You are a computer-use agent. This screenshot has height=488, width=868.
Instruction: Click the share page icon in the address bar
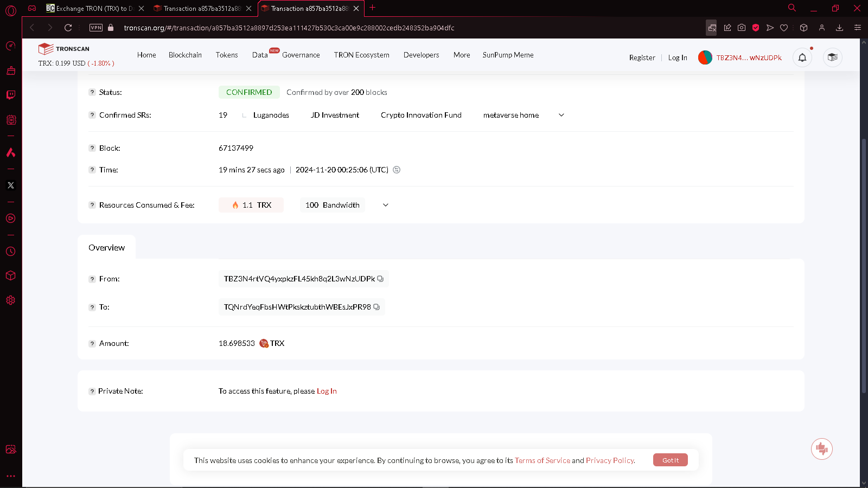(727, 28)
